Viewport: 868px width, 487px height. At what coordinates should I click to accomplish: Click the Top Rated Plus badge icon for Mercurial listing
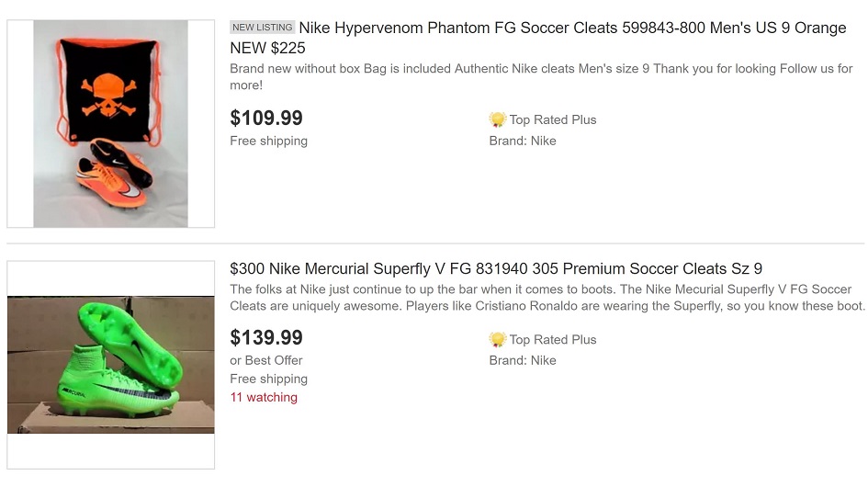point(498,339)
